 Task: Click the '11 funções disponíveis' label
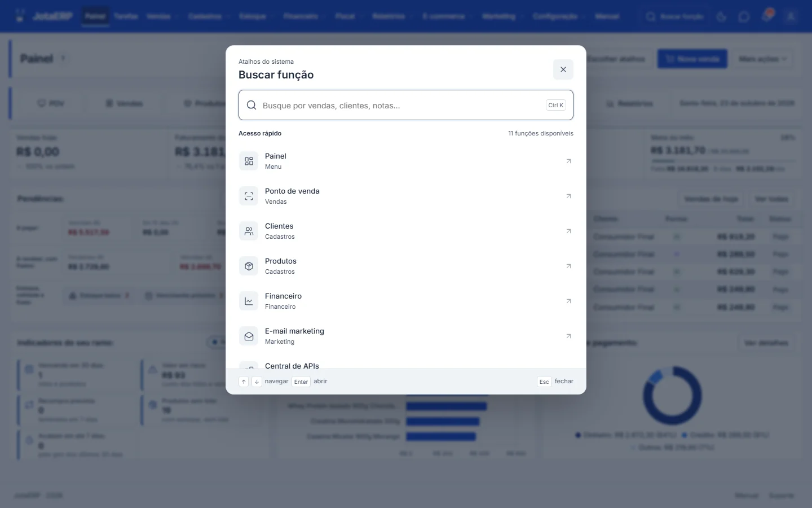tap(541, 133)
